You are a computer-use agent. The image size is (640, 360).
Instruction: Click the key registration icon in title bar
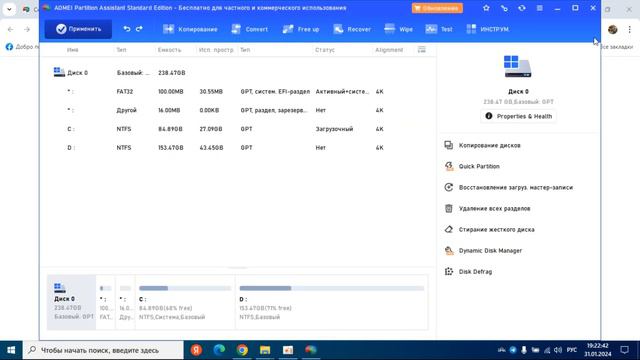tap(504, 8)
